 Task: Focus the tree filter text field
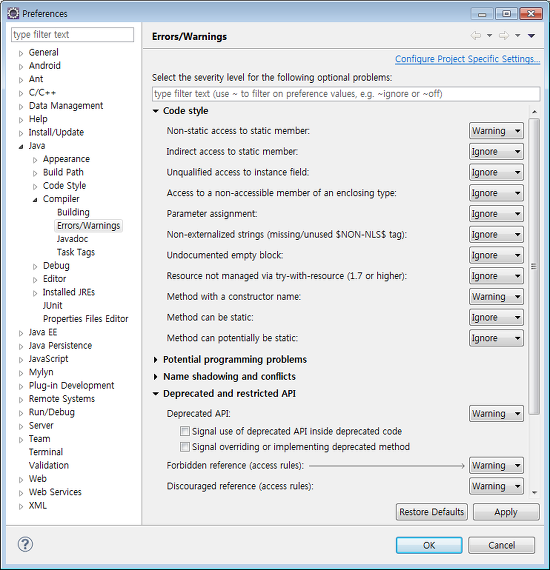click(72, 35)
